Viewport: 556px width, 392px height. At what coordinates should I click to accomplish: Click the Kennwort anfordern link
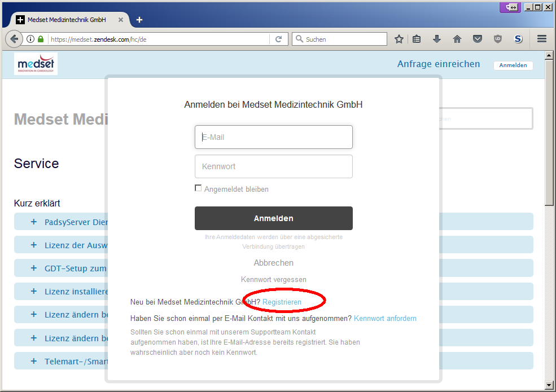pyautogui.click(x=385, y=319)
